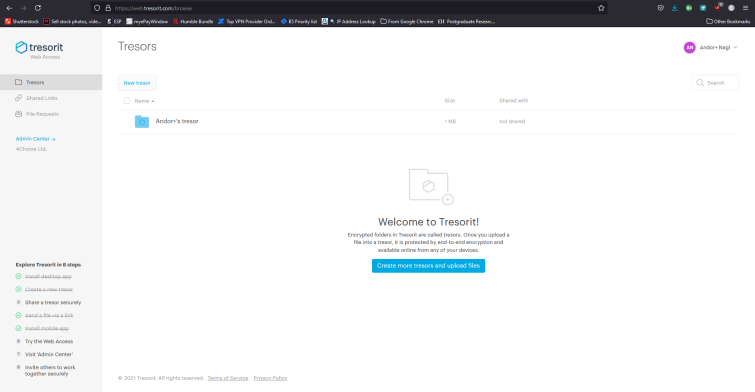Toggle the Name column sort arrow

coord(153,101)
